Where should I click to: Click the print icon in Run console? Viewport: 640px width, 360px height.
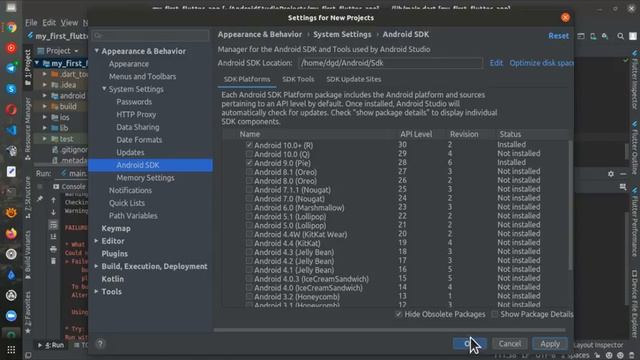(x=53, y=249)
